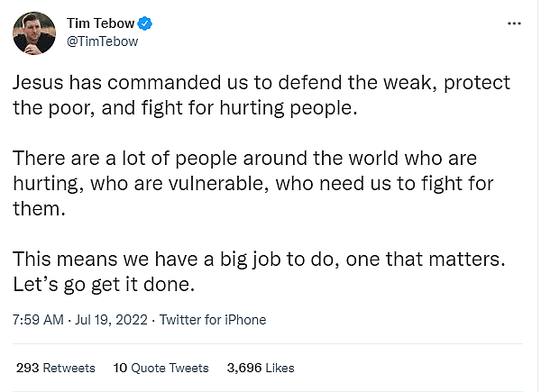Show the 3,696 Likes list
The image size is (541, 392).
point(261,368)
